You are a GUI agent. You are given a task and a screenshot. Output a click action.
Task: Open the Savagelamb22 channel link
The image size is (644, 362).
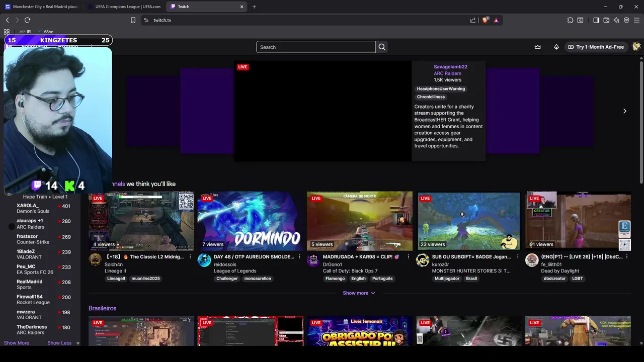pos(450,67)
